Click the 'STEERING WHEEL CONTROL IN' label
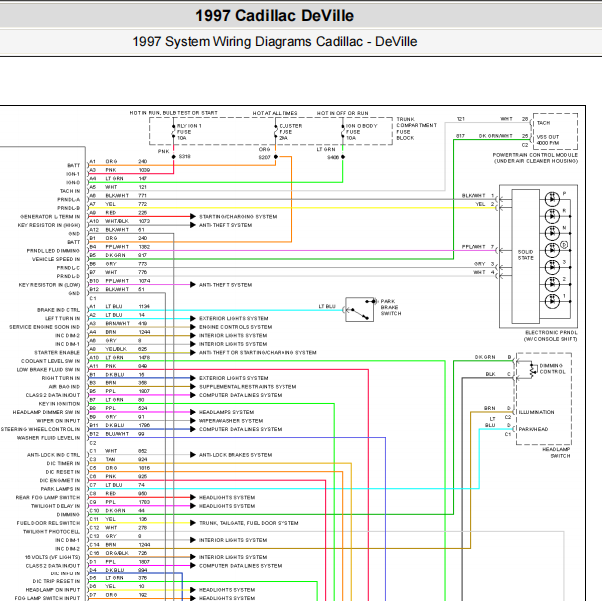602x601 pixels. 40,429
